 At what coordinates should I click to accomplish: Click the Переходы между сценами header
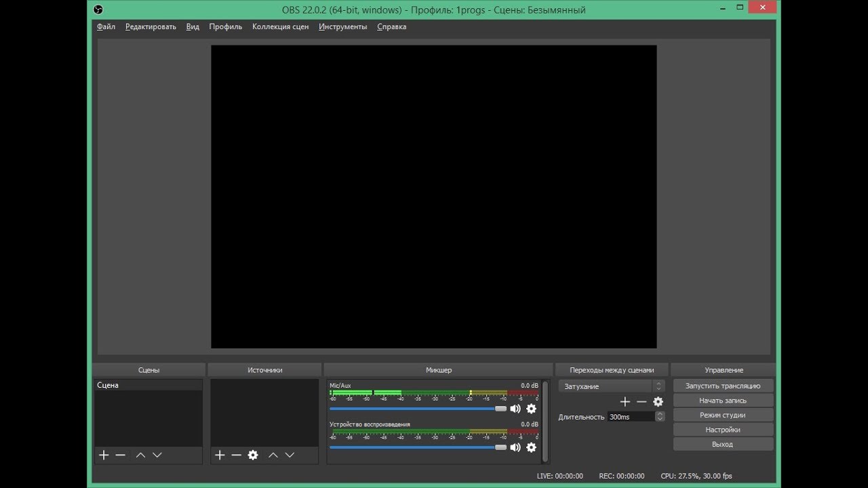(x=612, y=370)
